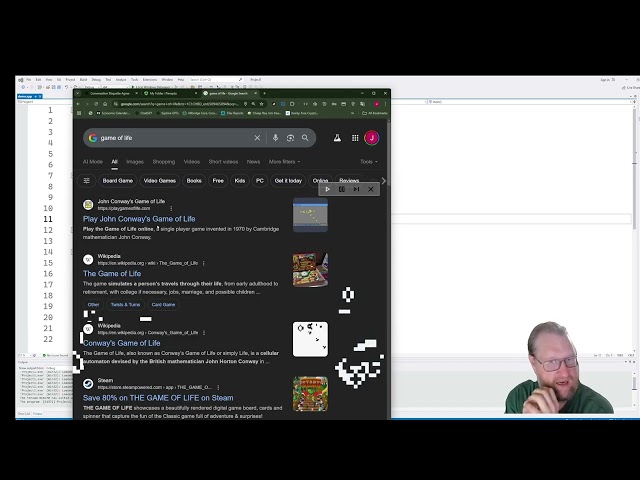The height and width of the screenshot is (480, 640).
Task: Open the Debug configuration dropdown in Visual Studio
Action: click(92, 87)
